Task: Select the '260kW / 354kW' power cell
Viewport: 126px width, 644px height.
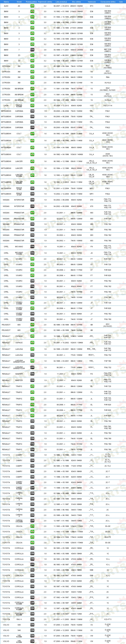Action: click(77, 6)
